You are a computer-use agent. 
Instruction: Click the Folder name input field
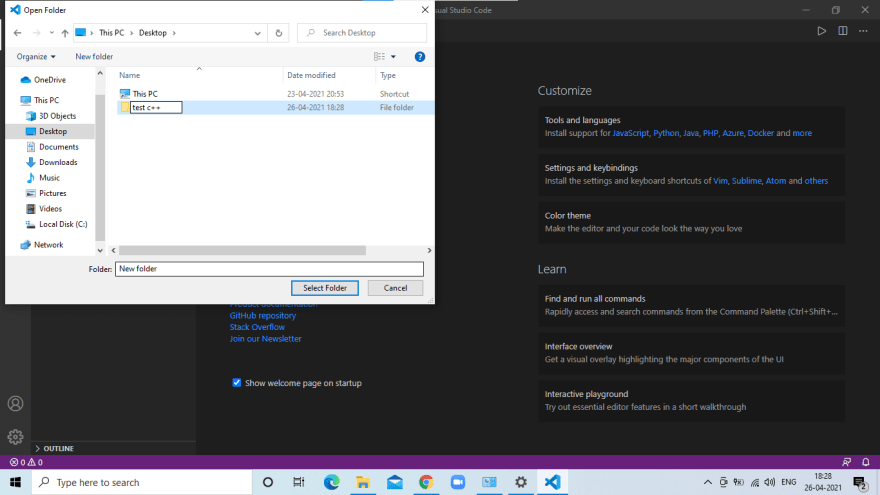pos(269,269)
